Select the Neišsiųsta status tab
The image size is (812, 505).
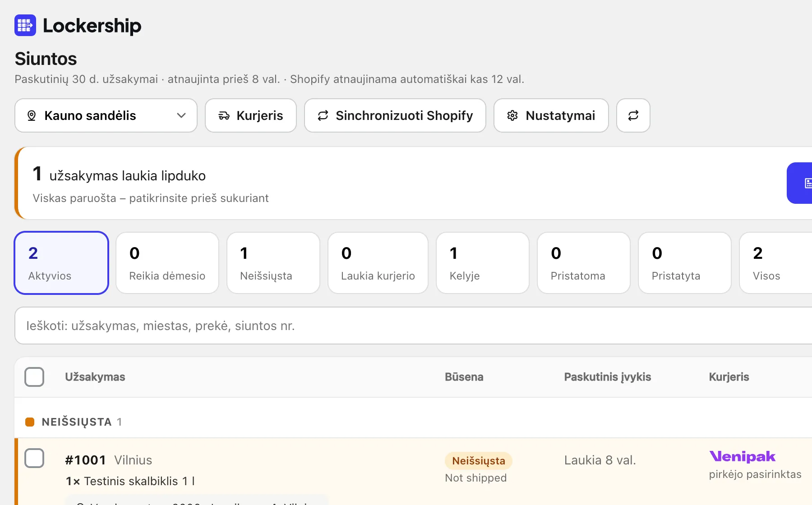tap(273, 263)
